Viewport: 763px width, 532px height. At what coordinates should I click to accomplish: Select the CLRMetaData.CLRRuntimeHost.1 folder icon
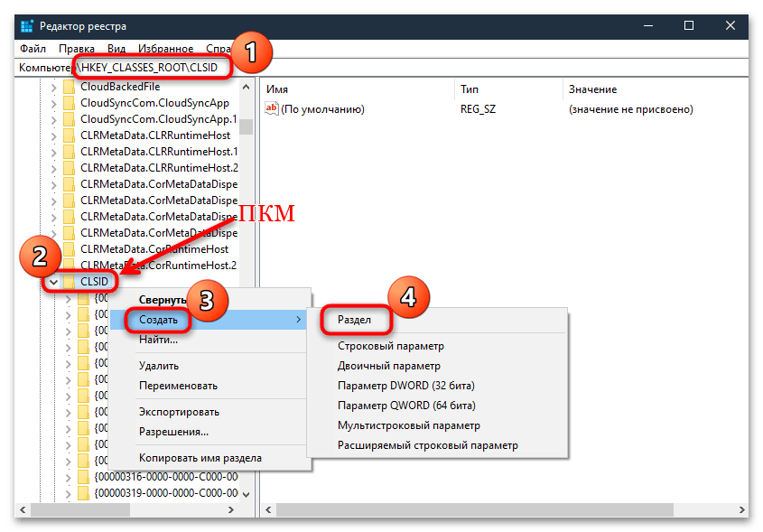coord(70,152)
